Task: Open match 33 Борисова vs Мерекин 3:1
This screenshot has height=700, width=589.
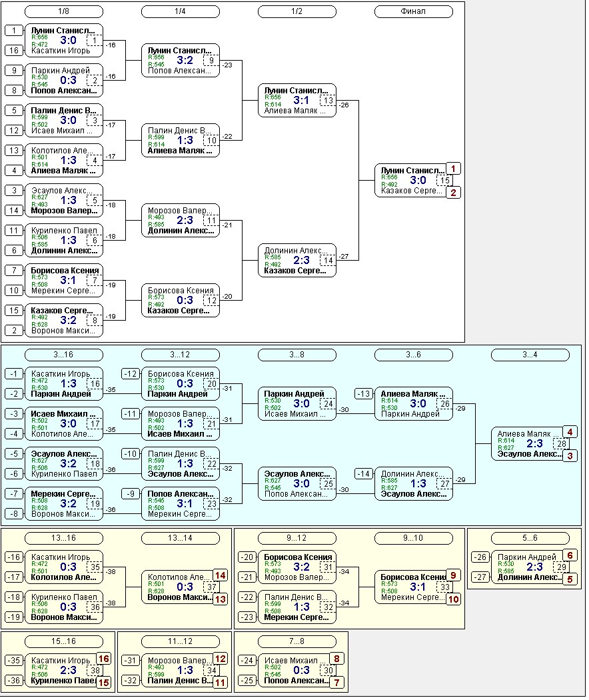Action: [414, 587]
